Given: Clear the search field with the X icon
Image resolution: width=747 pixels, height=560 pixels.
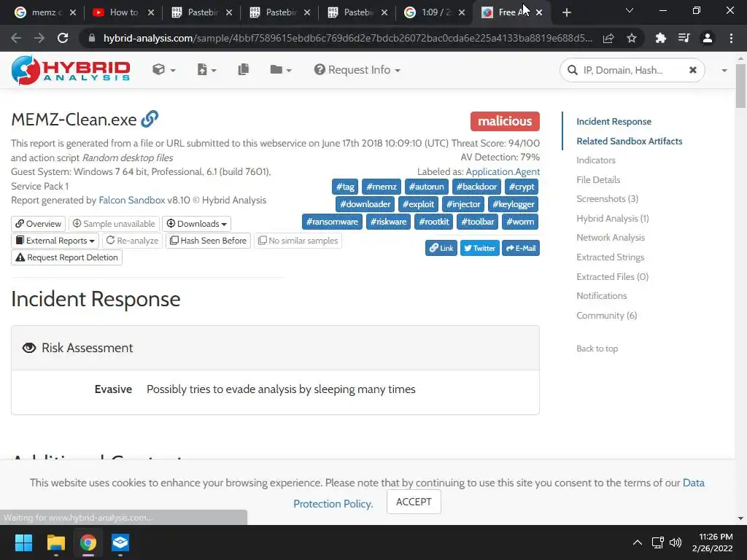Looking at the screenshot, I should pyautogui.click(x=693, y=70).
